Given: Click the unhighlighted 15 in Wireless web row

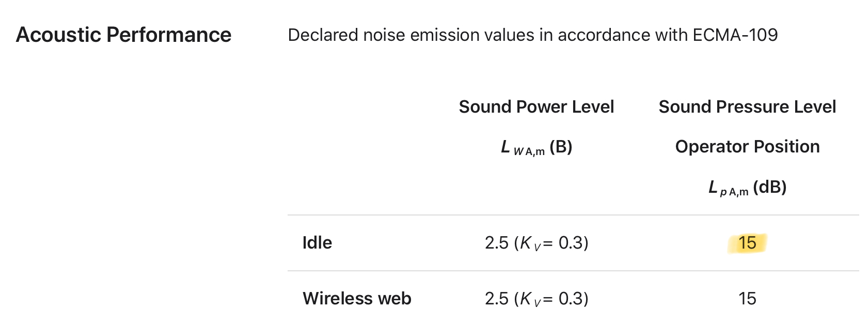Looking at the screenshot, I should (x=747, y=299).
